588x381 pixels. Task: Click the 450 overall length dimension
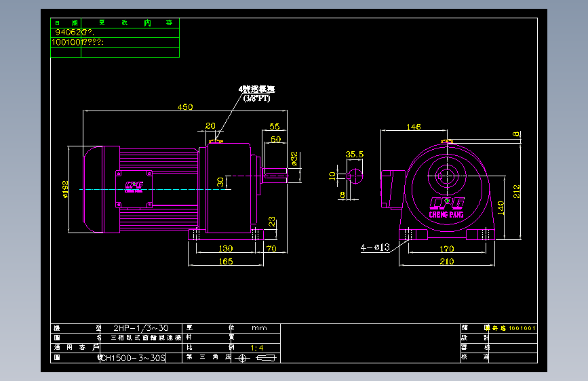[x=185, y=107]
